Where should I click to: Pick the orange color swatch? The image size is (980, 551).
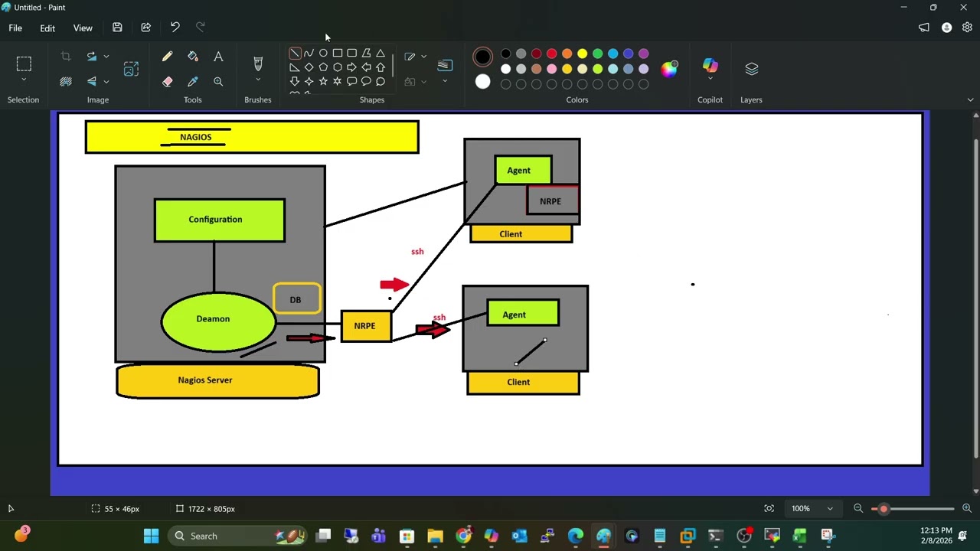click(567, 54)
